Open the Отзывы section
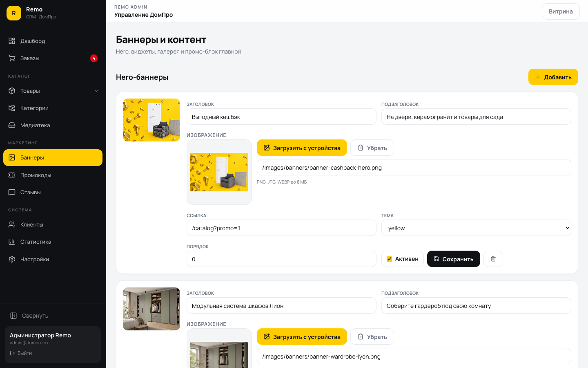588x368 pixels. coord(53,192)
